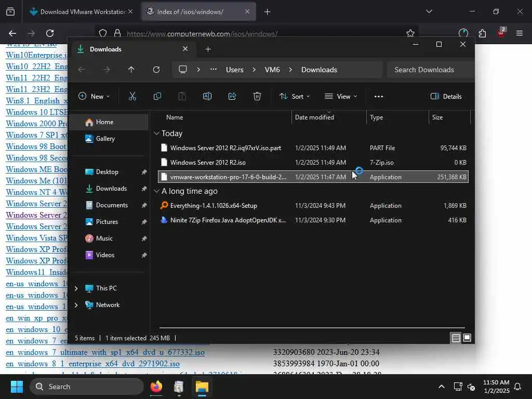The height and width of the screenshot is (399, 532).
Task: Click the Firefox tab overview icon at top left
Action: pos(10,12)
